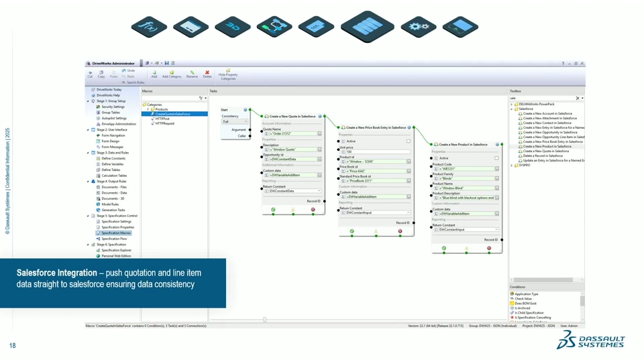The image size is (644, 362).
Task: Collapse Stage 5: Specification Control
Action: tap(87, 216)
